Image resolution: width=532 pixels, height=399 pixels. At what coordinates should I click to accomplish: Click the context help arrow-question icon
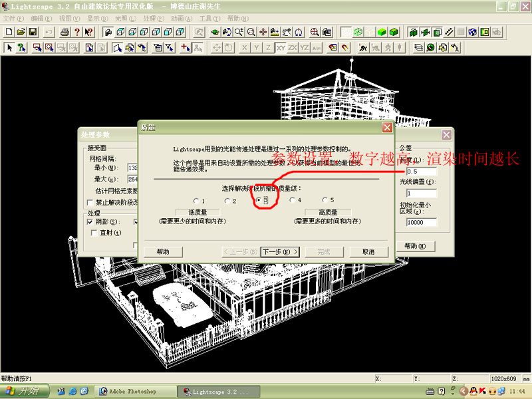[x=89, y=32]
